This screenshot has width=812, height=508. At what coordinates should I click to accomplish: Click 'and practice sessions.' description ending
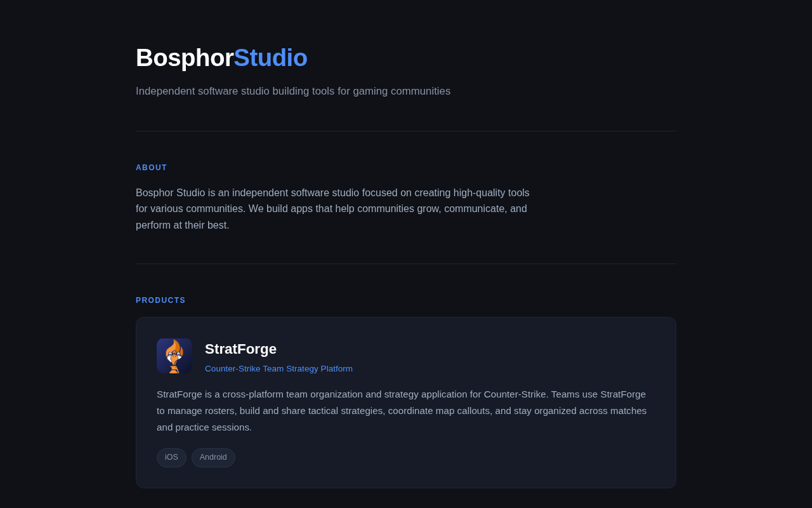204,427
